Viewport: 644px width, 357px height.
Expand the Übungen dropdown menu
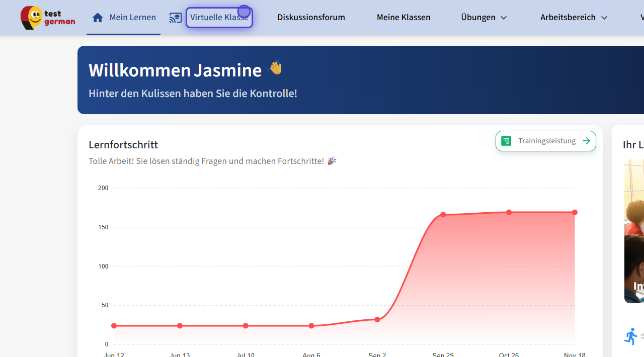483,18
